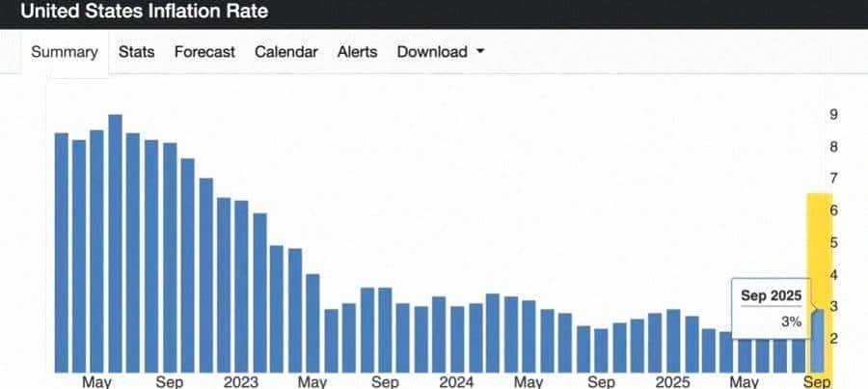Click the bar above the '2024' axis label
Screen dimensions: 868x389
click(457, 339)
